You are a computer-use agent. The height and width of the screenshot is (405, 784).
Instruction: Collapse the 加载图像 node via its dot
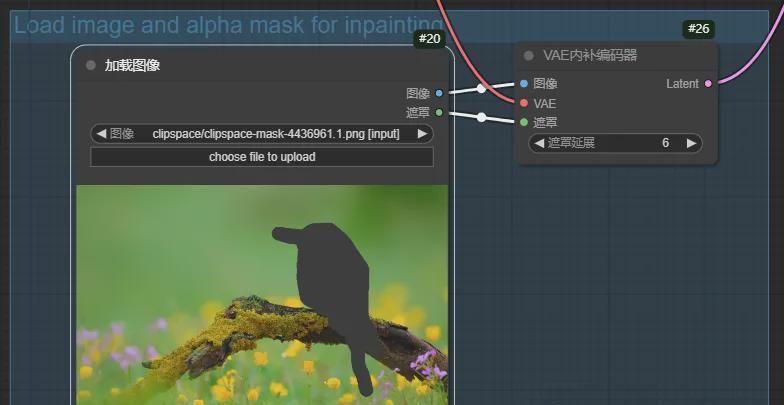coord(90,66)
